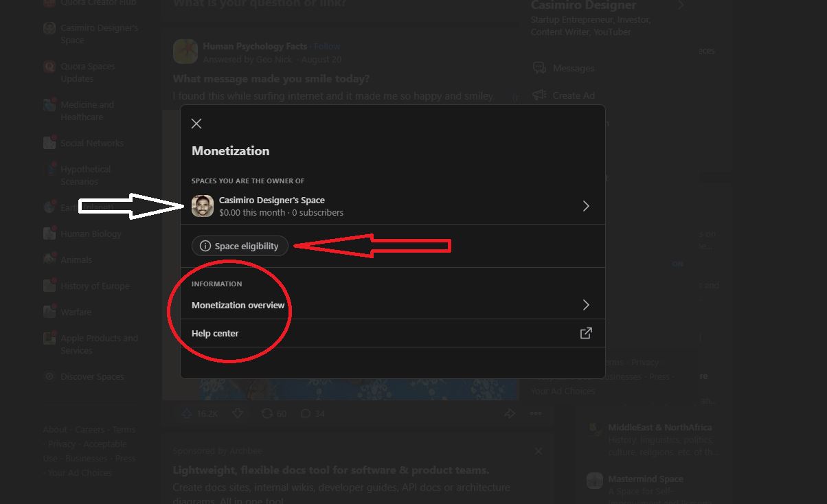Click Medicine and Healthcare sidebar icon
This screenshot has width=827, height=504.
point(49,105)
